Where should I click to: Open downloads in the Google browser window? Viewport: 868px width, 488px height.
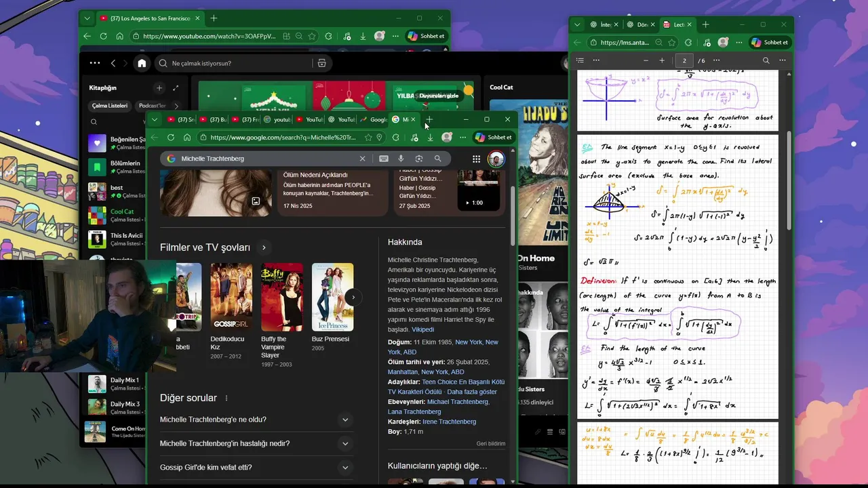(430, 138)
